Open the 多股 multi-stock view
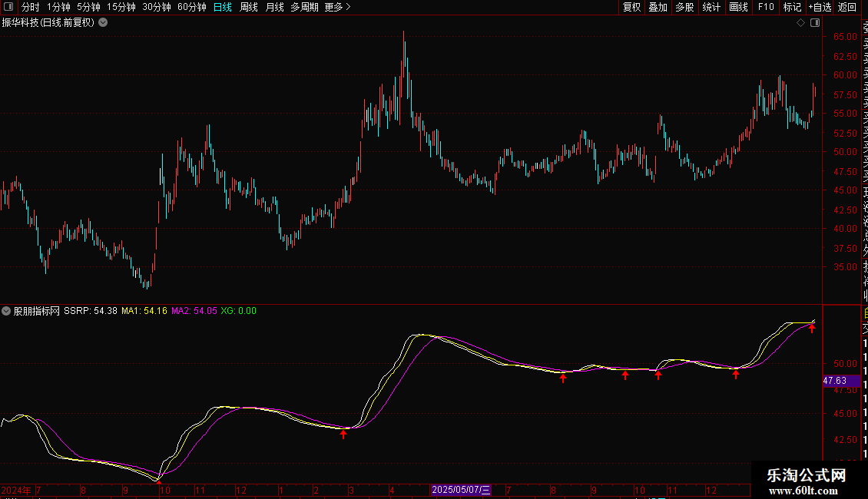 point(684,7)
